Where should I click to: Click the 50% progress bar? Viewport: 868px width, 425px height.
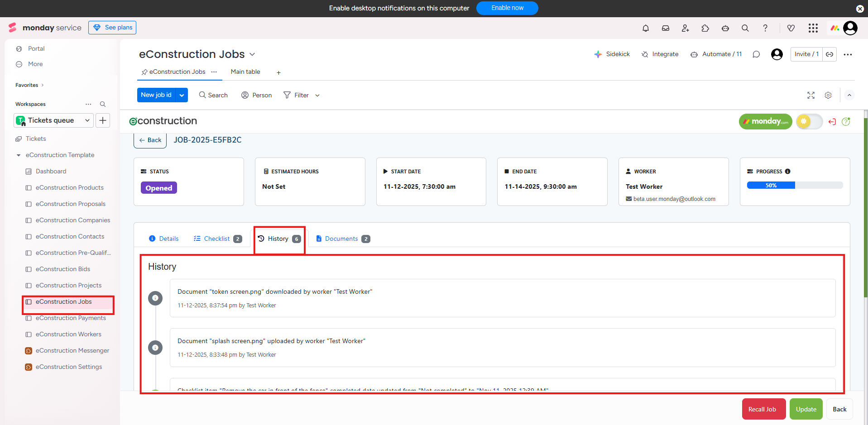[x=795, y=185]
